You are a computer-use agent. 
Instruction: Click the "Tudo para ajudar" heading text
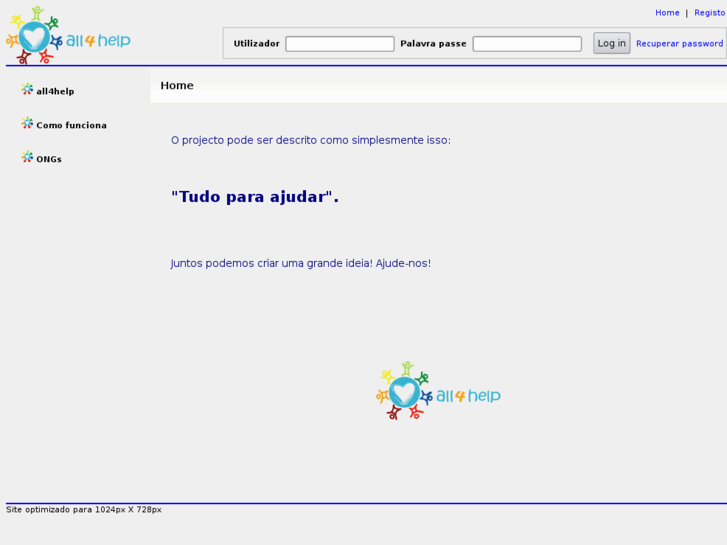coord(255,197)
